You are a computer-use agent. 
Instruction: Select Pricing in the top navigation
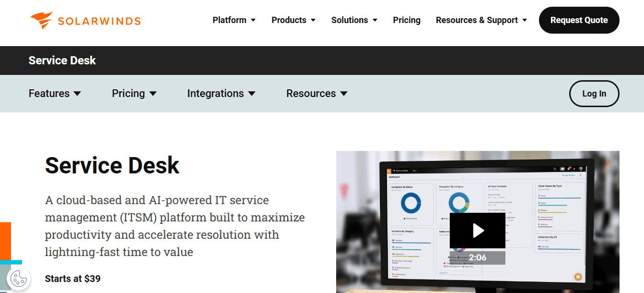[x=407, y=20]
